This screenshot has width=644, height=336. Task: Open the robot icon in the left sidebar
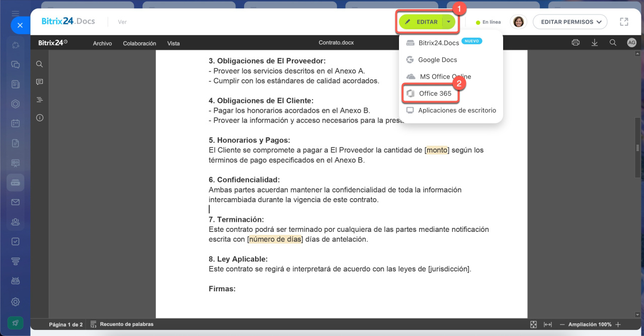point(16,281)
